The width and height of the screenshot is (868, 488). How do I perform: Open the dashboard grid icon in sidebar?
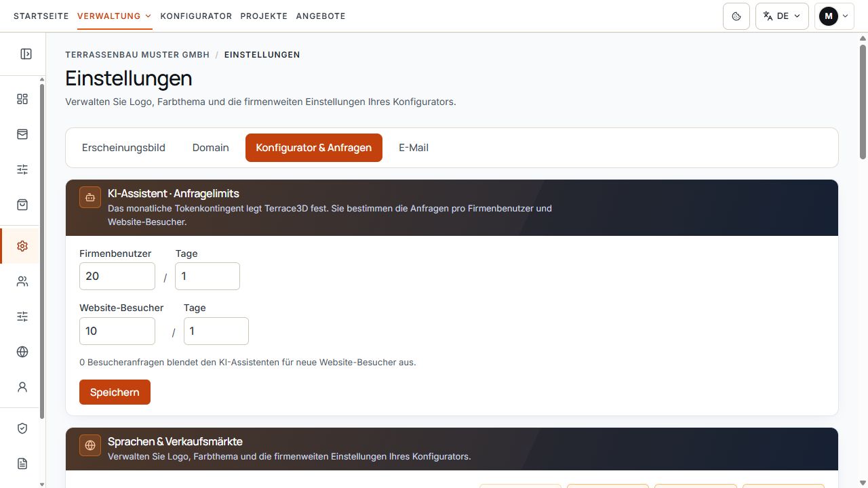(x=22, y=99)
